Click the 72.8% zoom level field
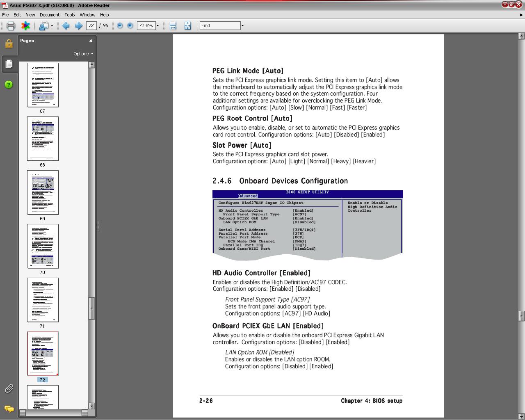Screen dimensions: 525x420 point(146,25)
